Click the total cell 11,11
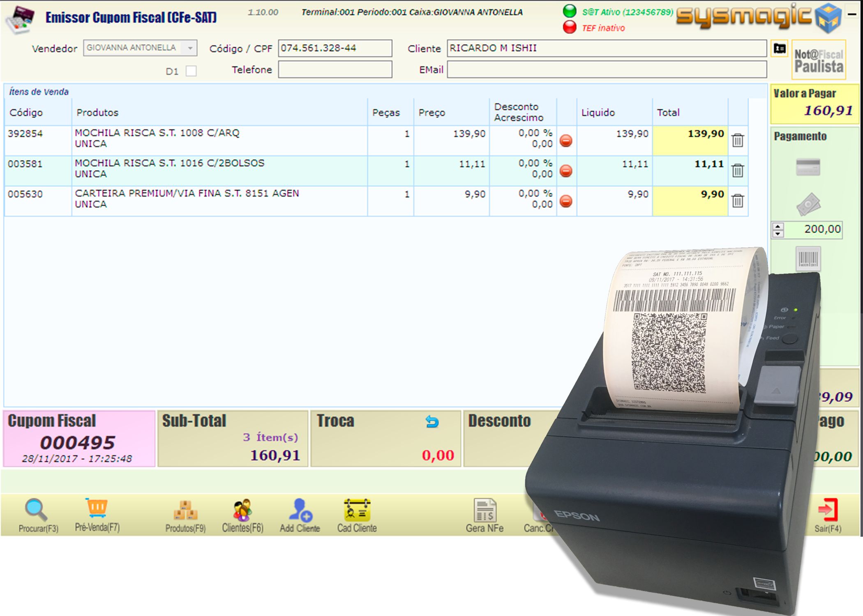The height and width of the screenshot is (616, 863). [x=690, y=171]
